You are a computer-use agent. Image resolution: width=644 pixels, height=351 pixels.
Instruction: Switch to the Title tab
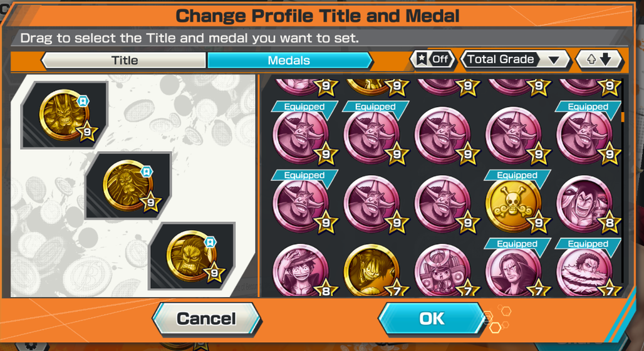124,60
